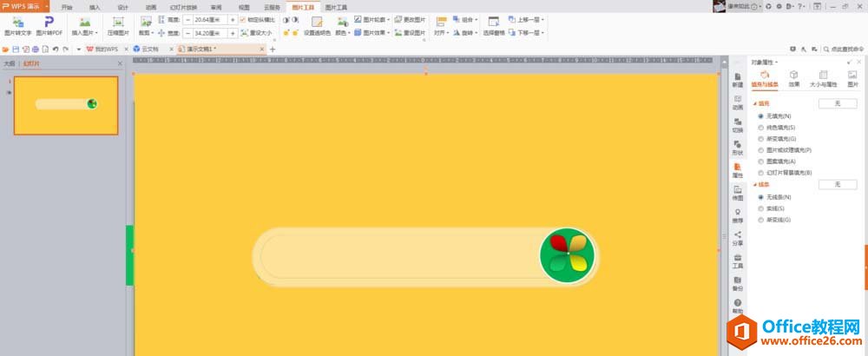
Task: Toggle the 锁定纵横比 checkbox
Action: coord(243,19)
